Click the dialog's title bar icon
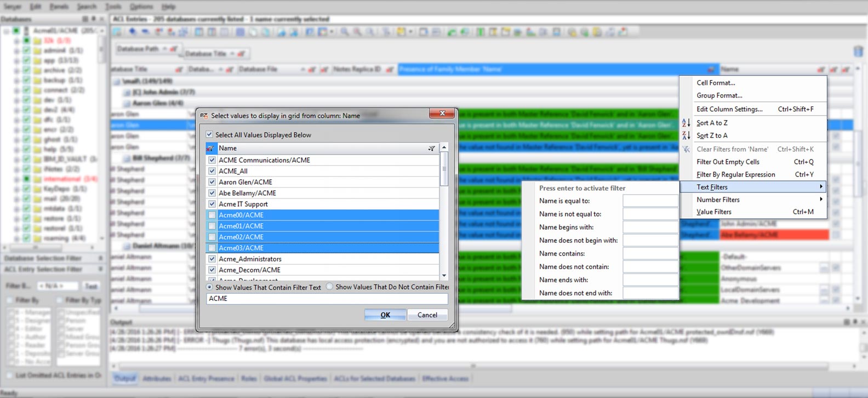The width and height of the screenshot is (868, 398). (204, 116)
